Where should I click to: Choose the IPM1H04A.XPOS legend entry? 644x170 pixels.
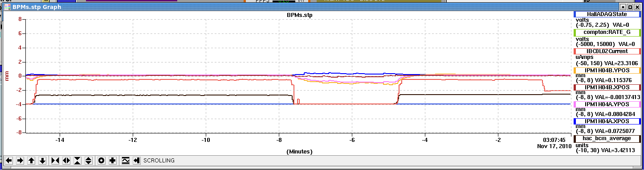pos(607,121)
